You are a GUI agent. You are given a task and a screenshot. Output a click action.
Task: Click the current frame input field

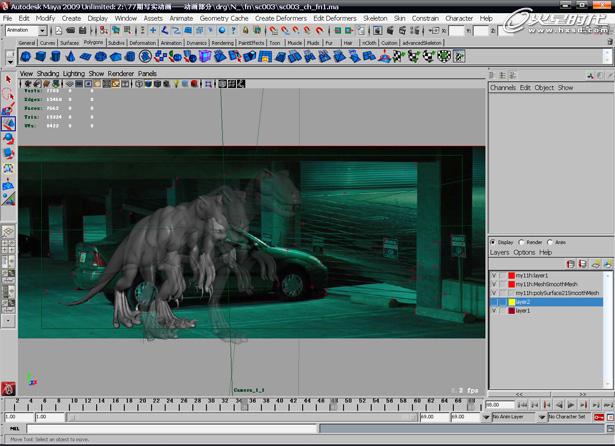(x=500, y=404)
